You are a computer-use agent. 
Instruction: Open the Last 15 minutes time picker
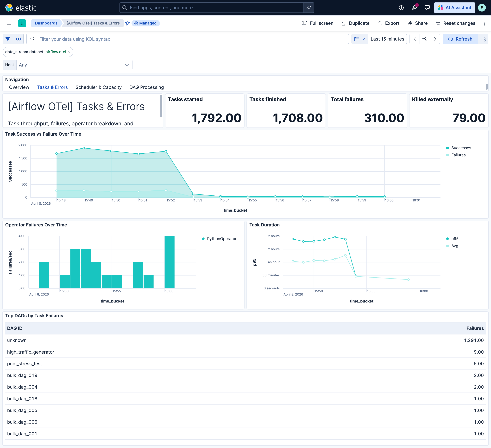[387, 39]
